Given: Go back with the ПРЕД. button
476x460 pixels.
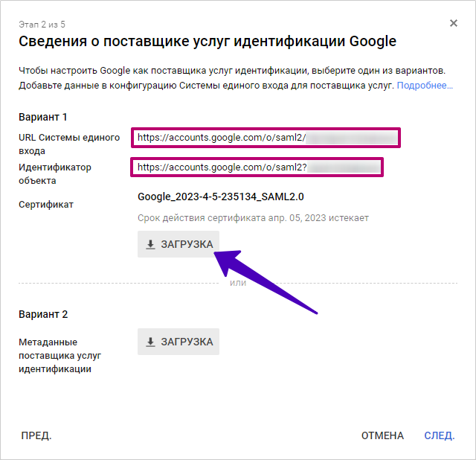Looking at the screenshot, I should [36, 435].
